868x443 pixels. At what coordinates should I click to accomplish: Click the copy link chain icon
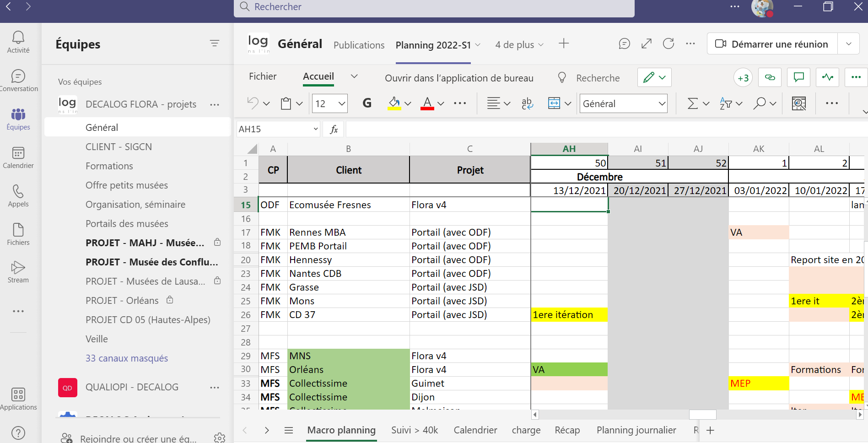click(770, 77)
